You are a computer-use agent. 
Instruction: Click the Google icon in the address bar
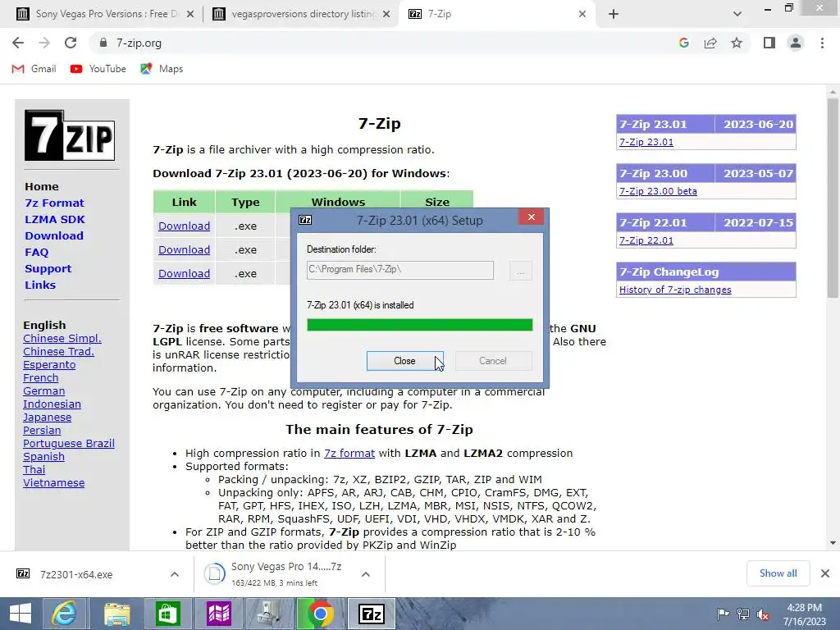pyautogui.click(x=683, y=43)
